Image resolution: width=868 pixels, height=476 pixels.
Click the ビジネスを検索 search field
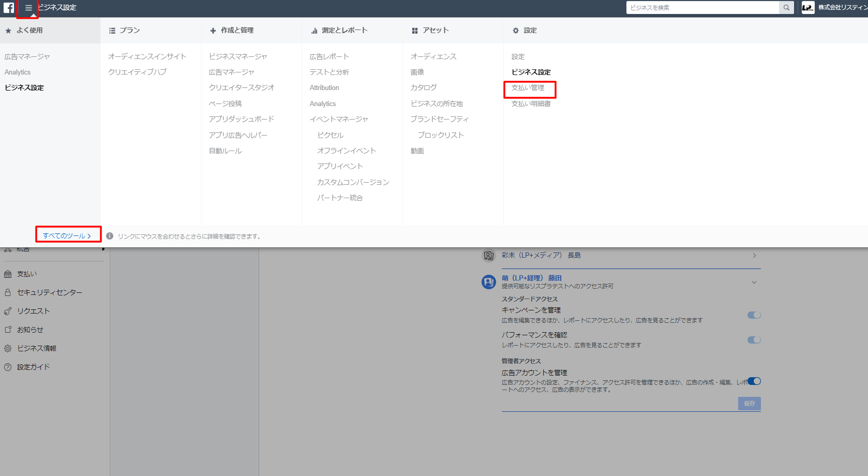[x=702, y=8]
